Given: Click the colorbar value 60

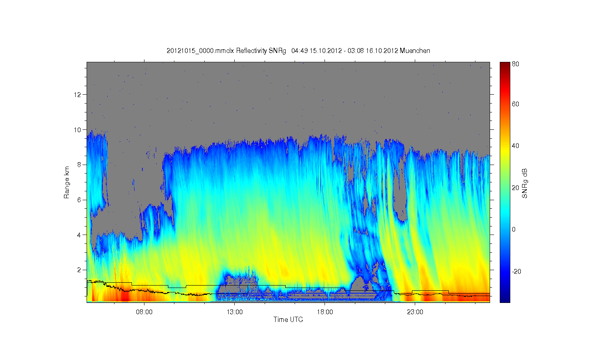Looking at the screenshot, I should coord(516,104).
